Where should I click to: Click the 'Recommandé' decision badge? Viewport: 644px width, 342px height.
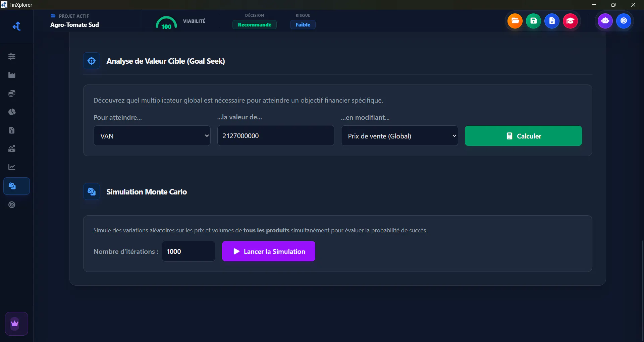(x=255, y=25)
